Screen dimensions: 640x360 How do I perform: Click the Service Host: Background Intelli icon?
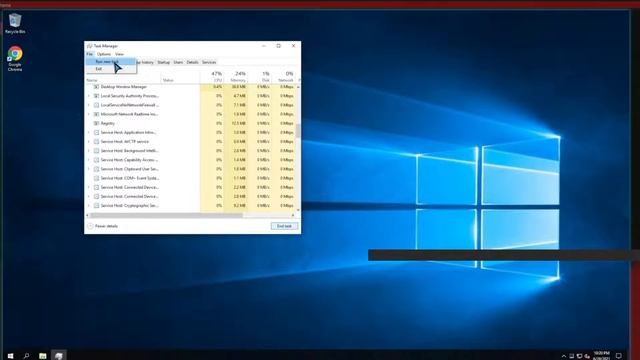coord(96,151)
